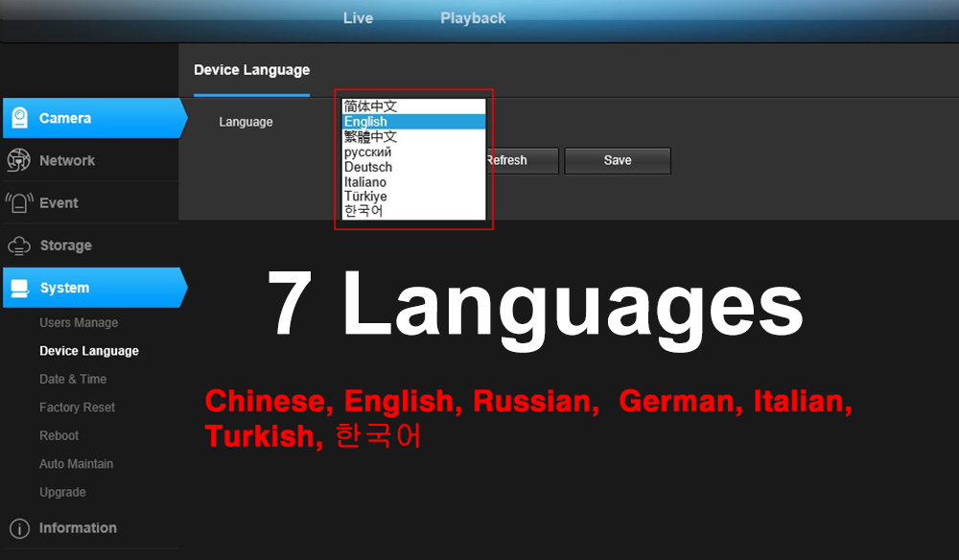
Task: Open the Factory Reset page
Action: pyautogui.click(x=77, y=408)
